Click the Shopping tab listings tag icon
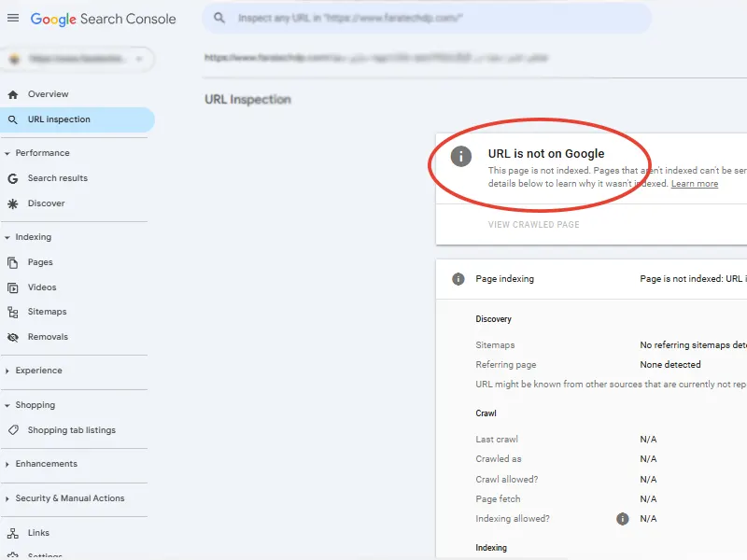Screen dimensions: 747x560 (x=13, y=430)
